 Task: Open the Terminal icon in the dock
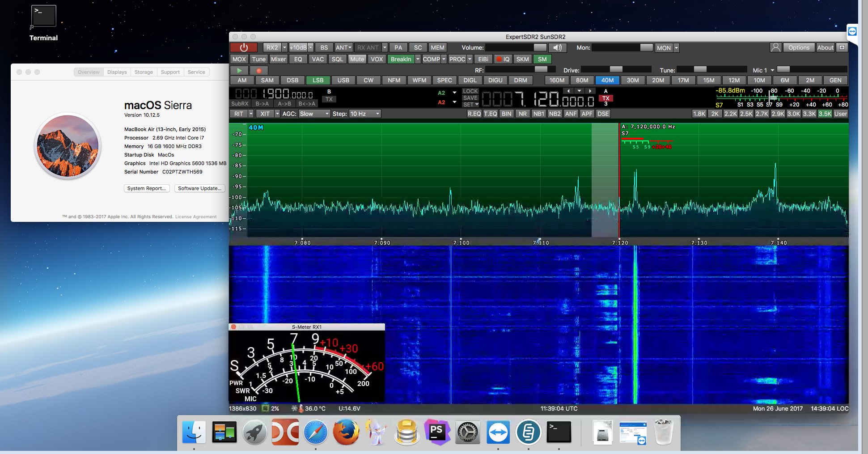tap(559, 432)
